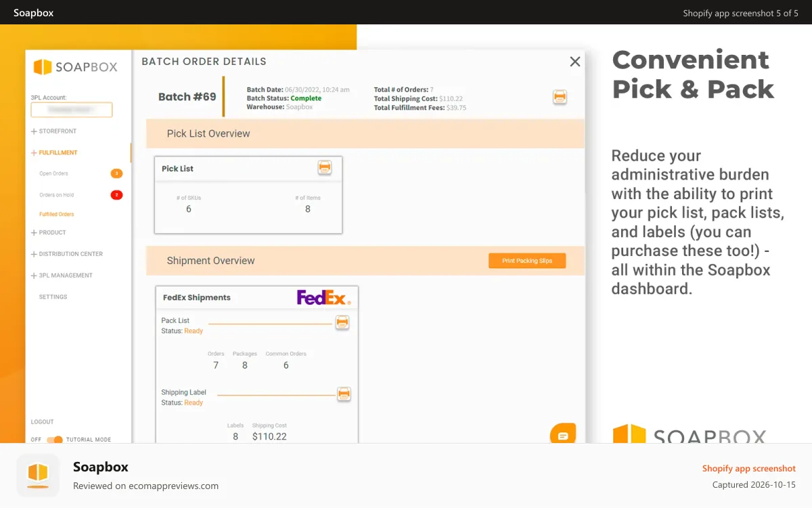Open the chat bubble widget
Viewport: 812px width, 508px height.
(x=563, y=435)
